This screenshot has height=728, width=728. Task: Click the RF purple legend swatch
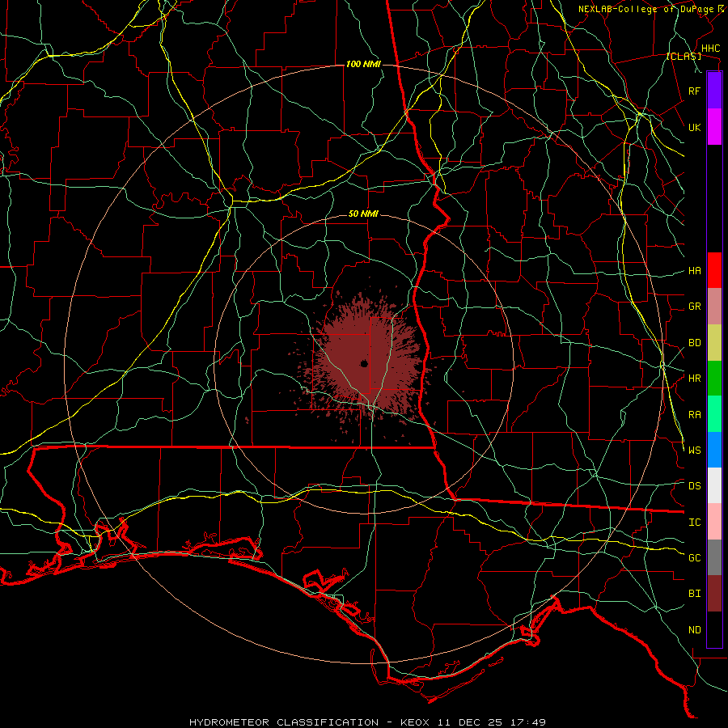tap(714, 91)
